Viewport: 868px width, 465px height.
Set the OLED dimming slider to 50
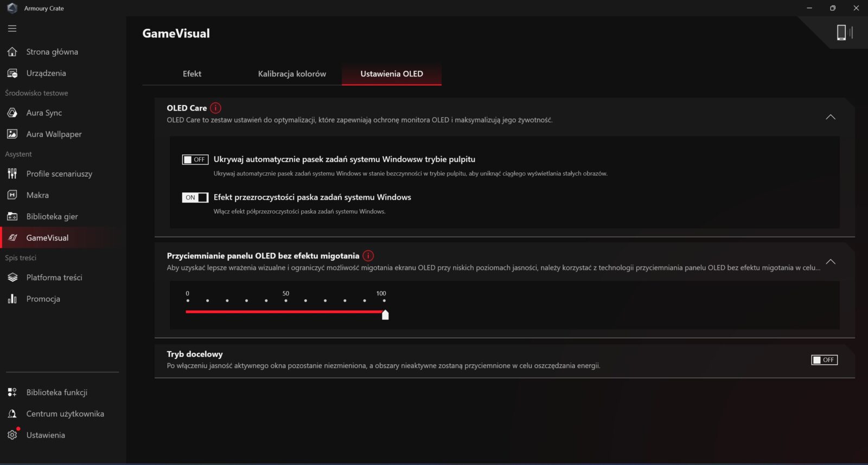pyautogui.click(x=286, y=312)
